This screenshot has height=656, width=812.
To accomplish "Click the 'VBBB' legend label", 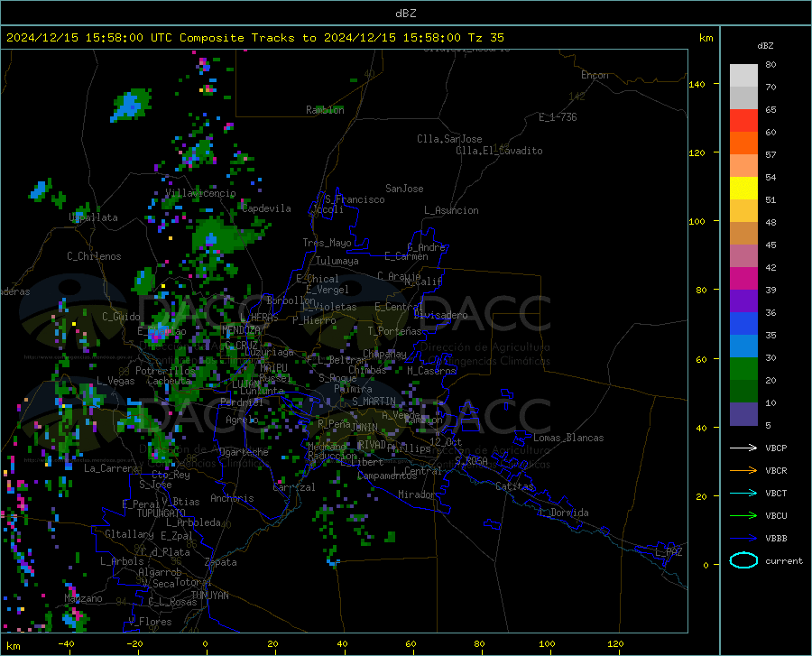I will pos(776,539).
